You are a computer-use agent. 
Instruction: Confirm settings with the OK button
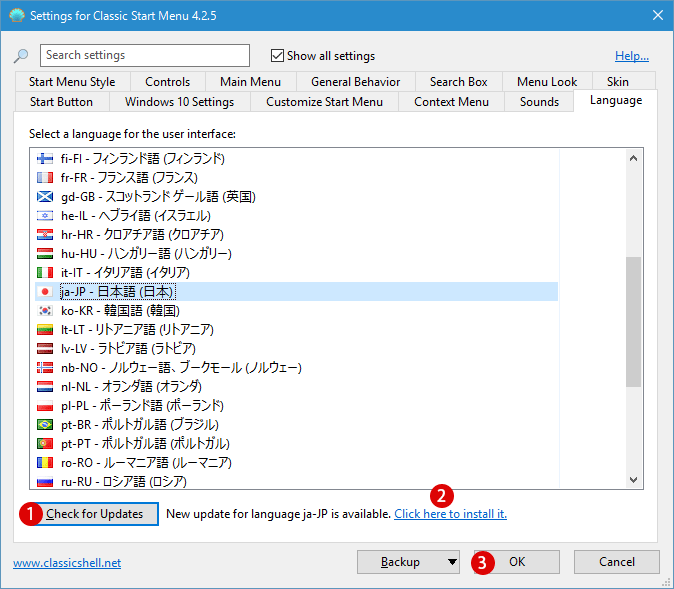pyautogui.click(x=517, y=562)
